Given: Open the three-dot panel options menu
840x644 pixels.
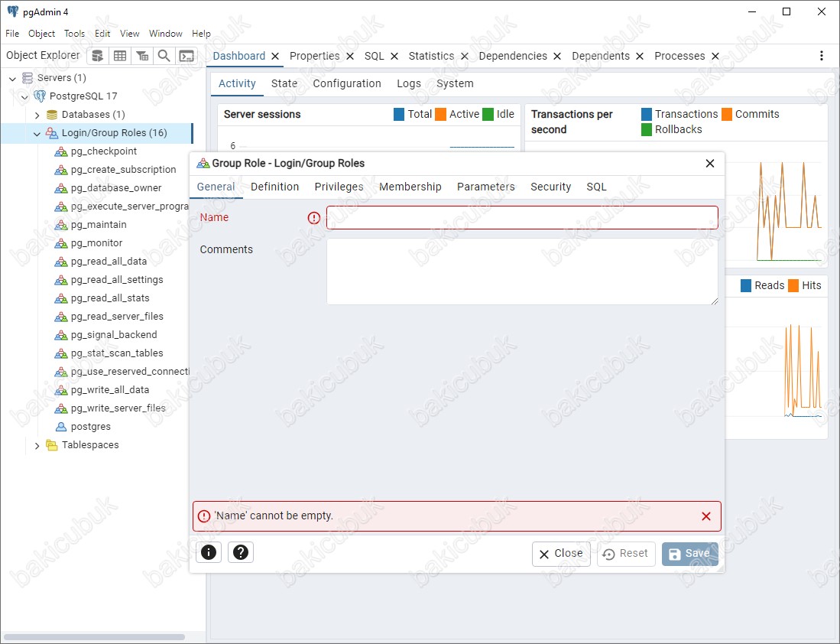Looking at the screenshot, I should (x=821, y=56).
